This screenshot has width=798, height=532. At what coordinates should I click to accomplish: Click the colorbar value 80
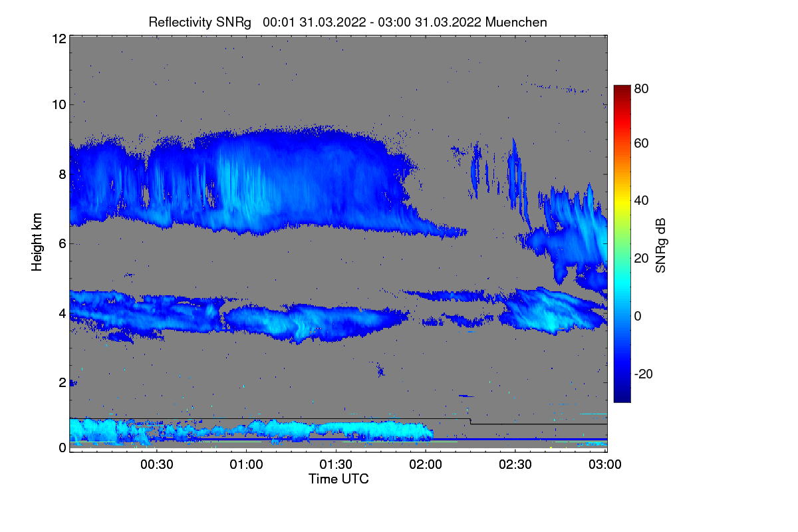pos(641,88)
